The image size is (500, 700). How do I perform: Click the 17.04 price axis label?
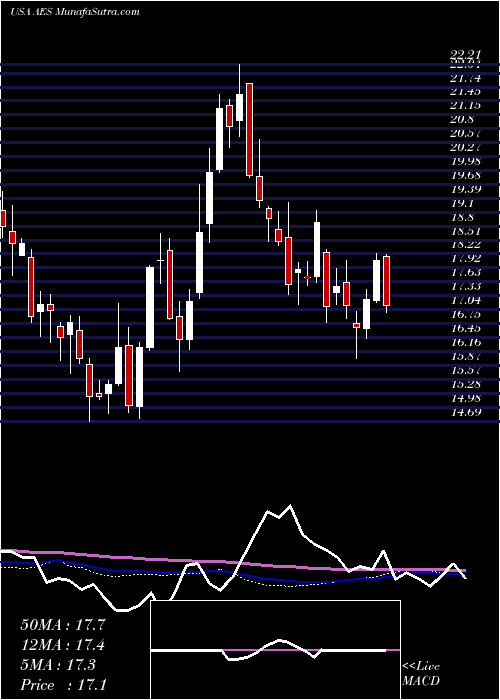click(x=465, y=300)
